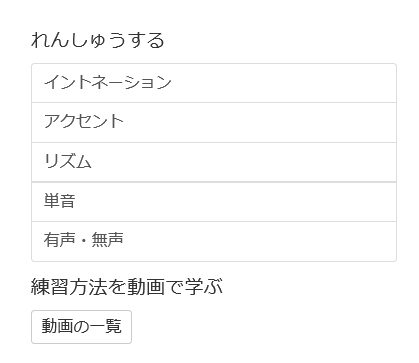Image resolution: width=419 pixels, height=363 pixels.
Task: Click blank area of the アクセント row
Action: [260, 123]
